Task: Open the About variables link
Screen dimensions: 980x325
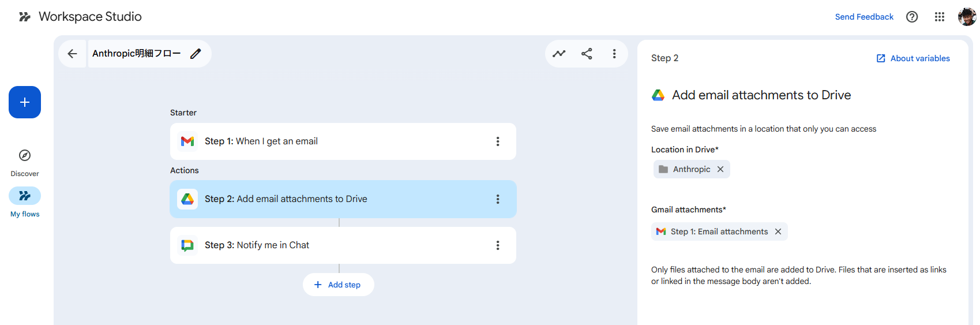Action: [x=913, y=58]
